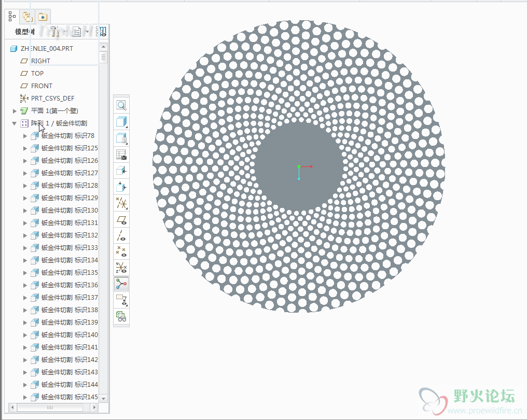Click model tree scroll up arrow

pos(104,46)
